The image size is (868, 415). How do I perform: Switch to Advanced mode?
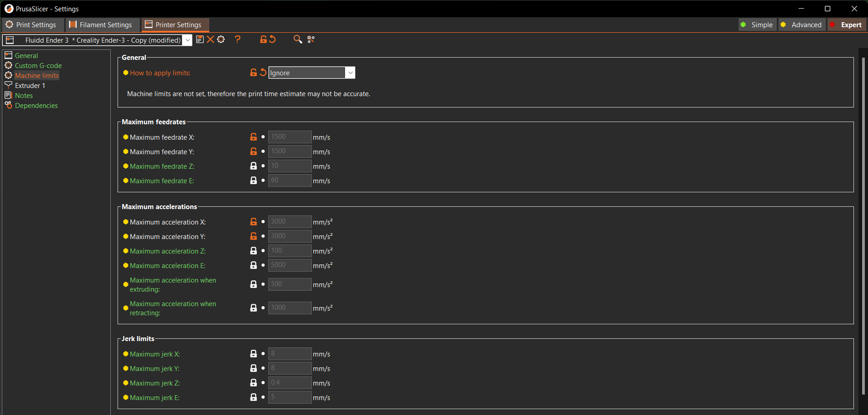pyautogui.click(x=802, y=25)
